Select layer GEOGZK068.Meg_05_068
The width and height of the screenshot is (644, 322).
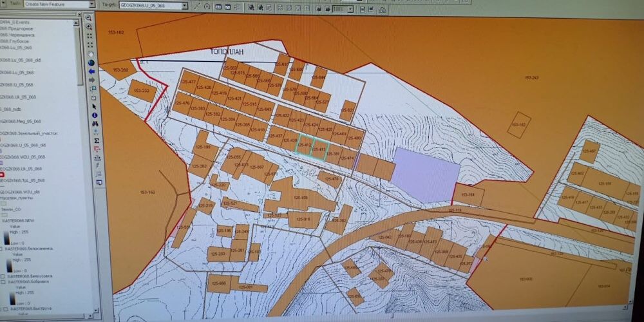pos(21,122)
